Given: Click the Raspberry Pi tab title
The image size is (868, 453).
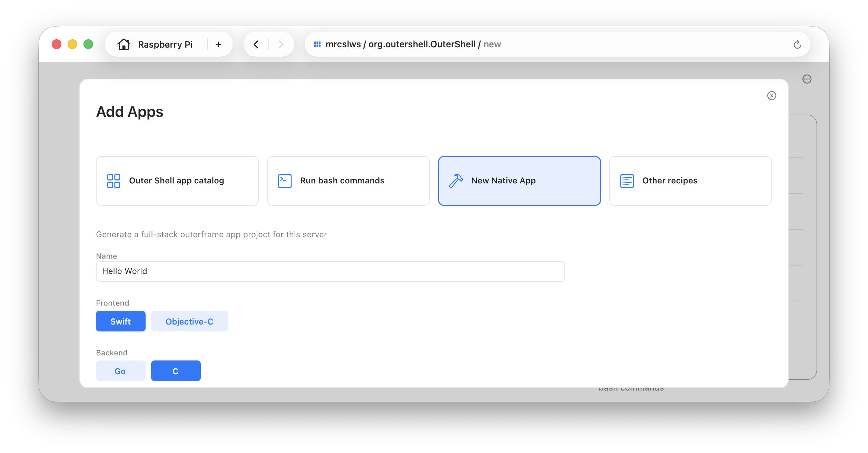Looking at the screenshot, I should click(x=165, y=44).
